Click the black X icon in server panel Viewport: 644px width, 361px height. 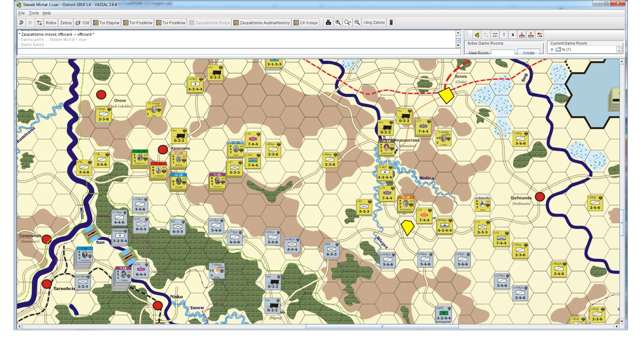513,35
